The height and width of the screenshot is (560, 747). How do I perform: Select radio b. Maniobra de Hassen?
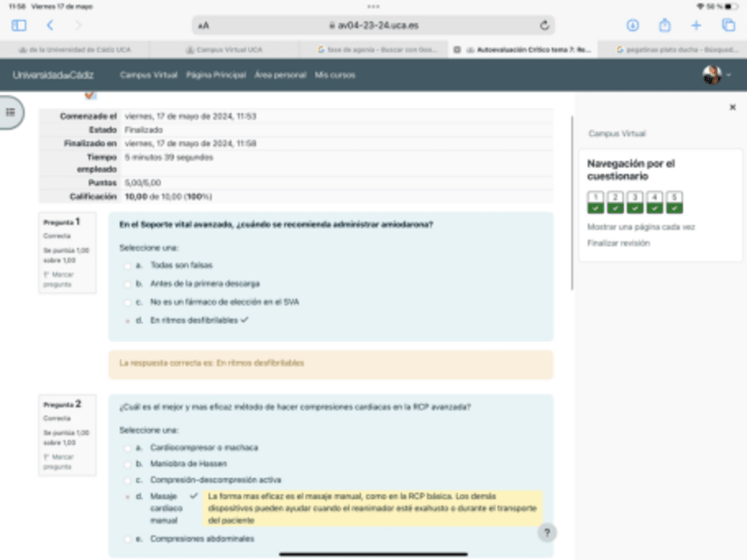(127, 464)
